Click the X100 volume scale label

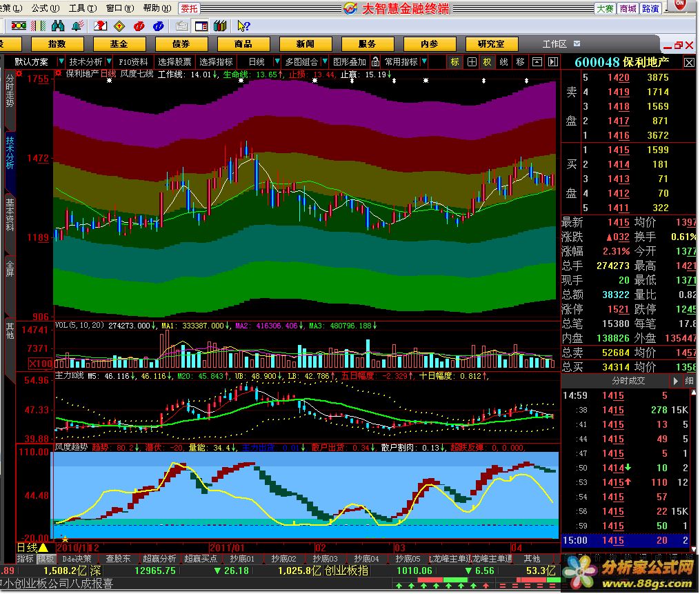pyautogui.click(x=40, y=364)
